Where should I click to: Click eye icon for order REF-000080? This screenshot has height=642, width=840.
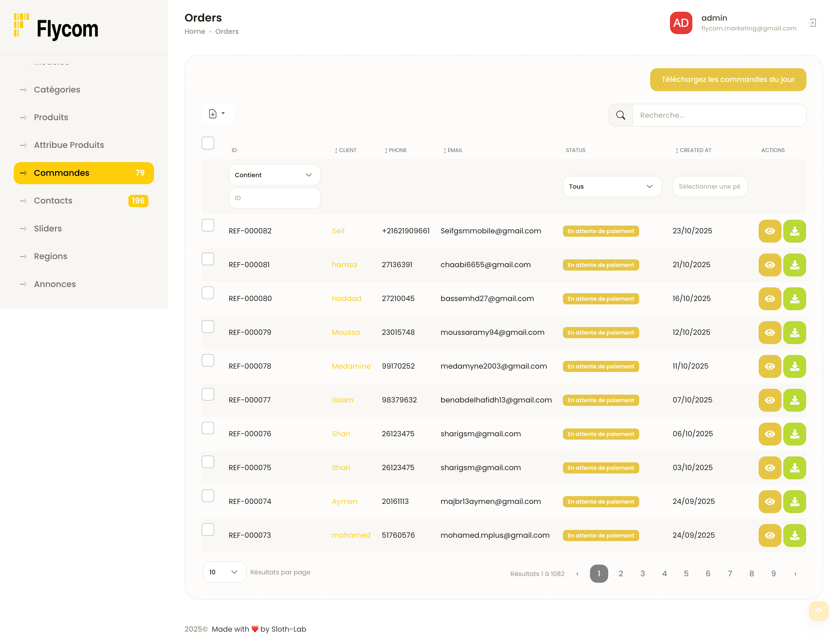click(x=770, y=299)
